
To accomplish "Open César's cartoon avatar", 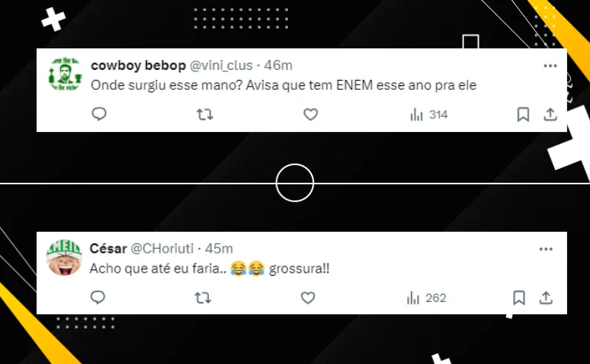I will (x=65, y=258).
